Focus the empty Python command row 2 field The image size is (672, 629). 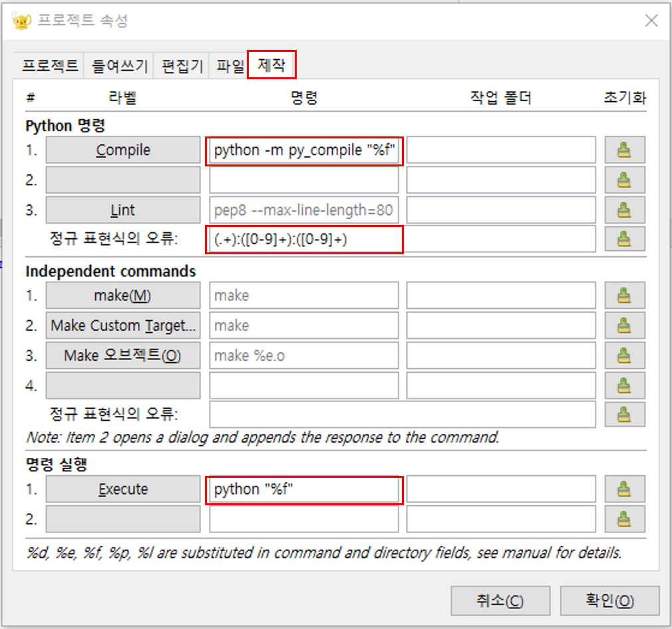pos(304,180)
